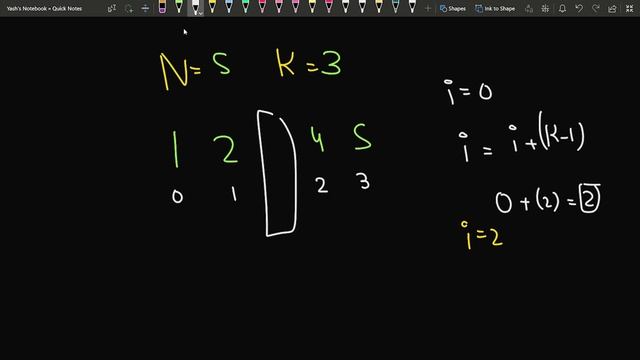
Task: Exit full screen mode
Action: click(629, 8)
